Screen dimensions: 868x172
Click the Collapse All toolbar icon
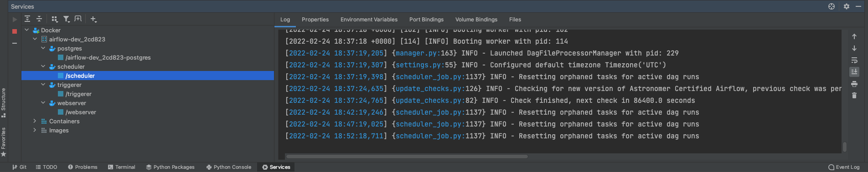[39, 19]
